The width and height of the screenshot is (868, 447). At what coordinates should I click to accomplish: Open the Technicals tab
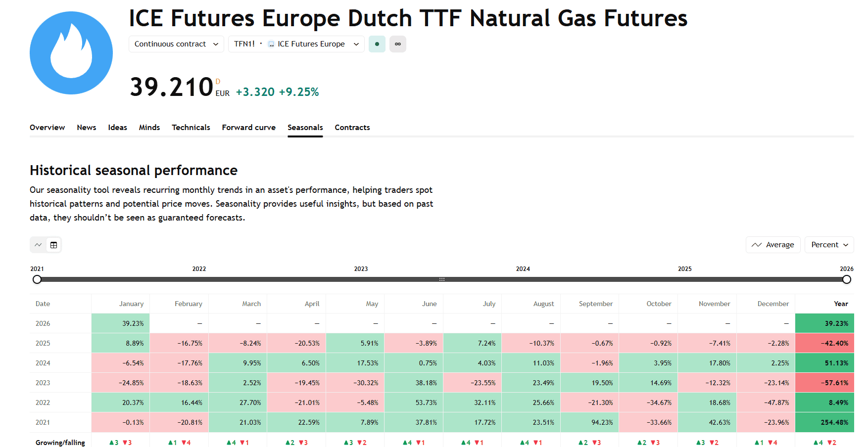(191, 128)
